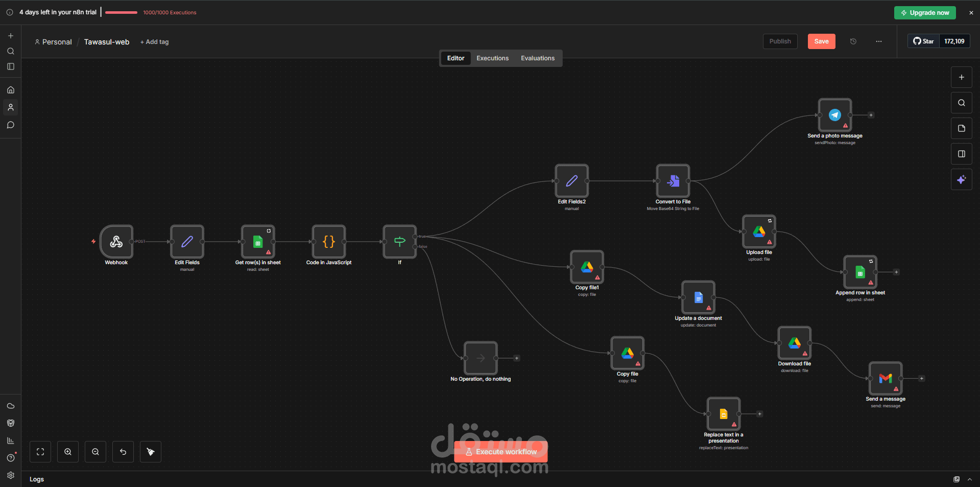
Task: Open the help menu icon
Action: [x=11, y=458]
